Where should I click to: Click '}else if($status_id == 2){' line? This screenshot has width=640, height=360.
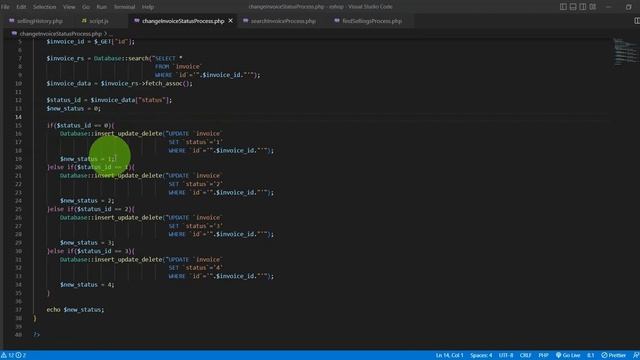coord(91,209)
